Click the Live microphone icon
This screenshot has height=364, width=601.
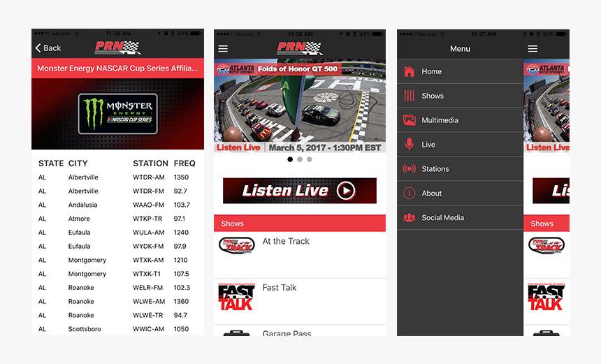(409, 145)
